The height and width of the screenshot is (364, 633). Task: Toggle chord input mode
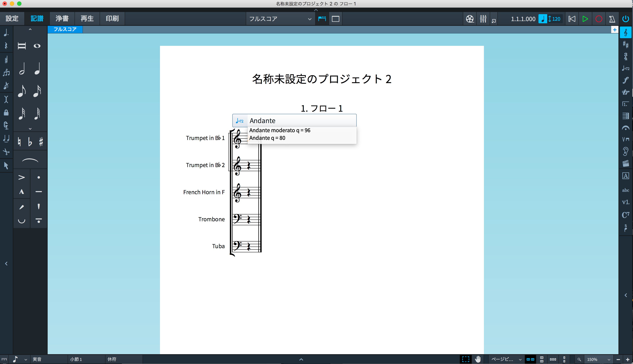point(6,59)
